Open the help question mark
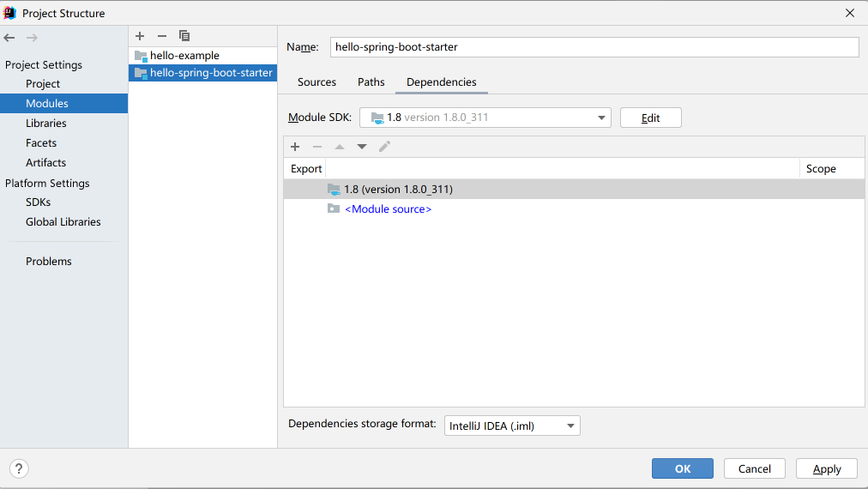The height and width of the screenshot is (489, 868). coord(19,469)
